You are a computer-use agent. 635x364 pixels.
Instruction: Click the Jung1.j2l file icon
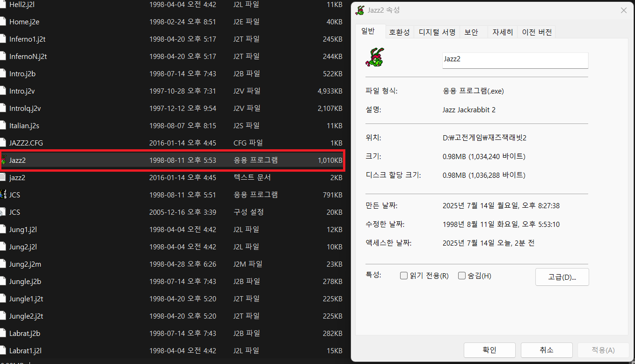(x=4, y=229)
